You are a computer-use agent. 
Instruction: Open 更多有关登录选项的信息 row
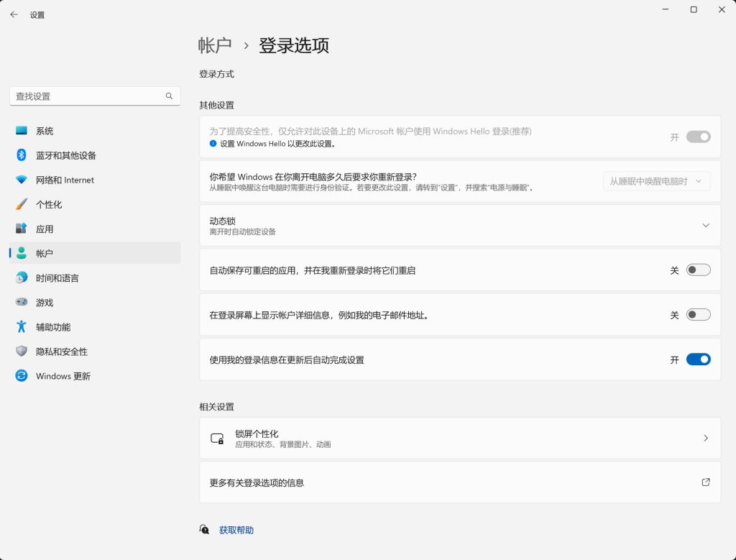(x=460, y=482)
